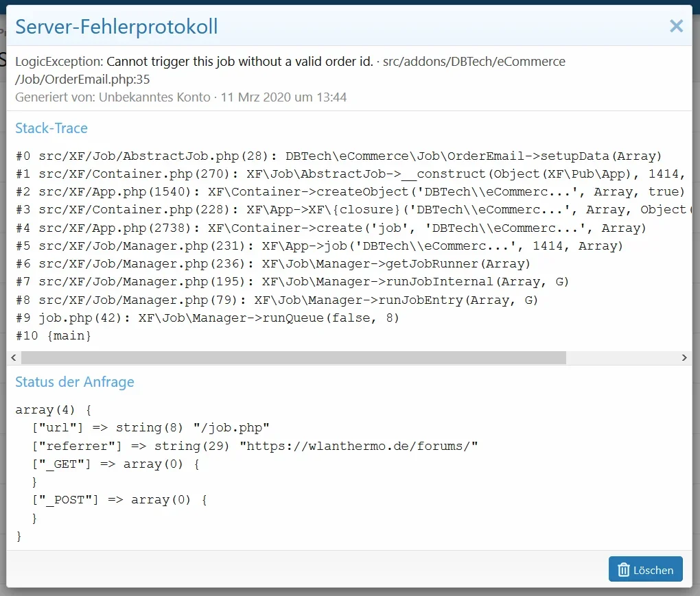Click the 'array(4) {' line

click(x=53, y=409)
